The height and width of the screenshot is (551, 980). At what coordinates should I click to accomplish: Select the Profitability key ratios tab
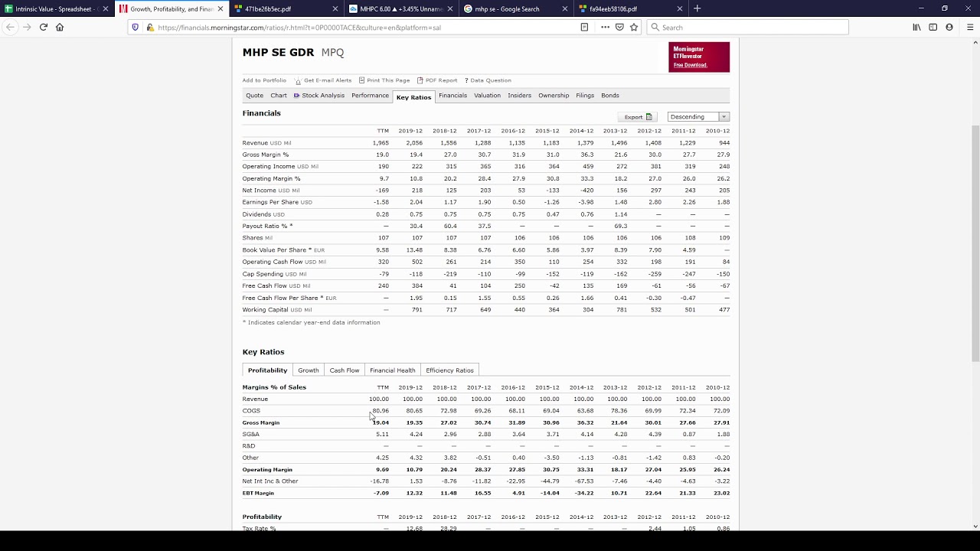click(x=267, y=370)
